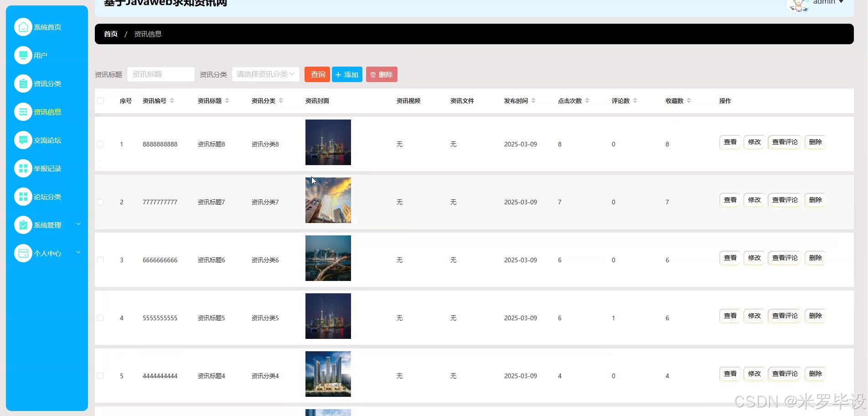Viewport: 868px width, 416px height.
Task: Open 论坛分类 menu item
Action: (x=47, y=197)
